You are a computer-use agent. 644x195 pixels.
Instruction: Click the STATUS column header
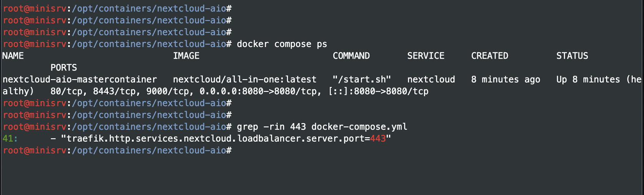[x=572, y=56]
